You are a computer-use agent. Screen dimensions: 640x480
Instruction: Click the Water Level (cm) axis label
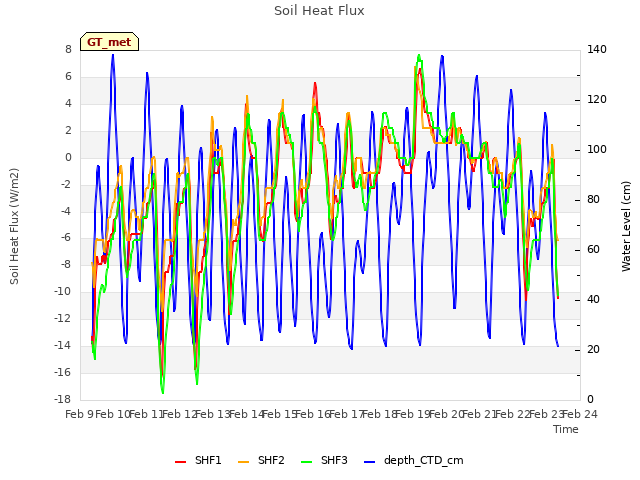pyautogui.click(x=626, y=226)
